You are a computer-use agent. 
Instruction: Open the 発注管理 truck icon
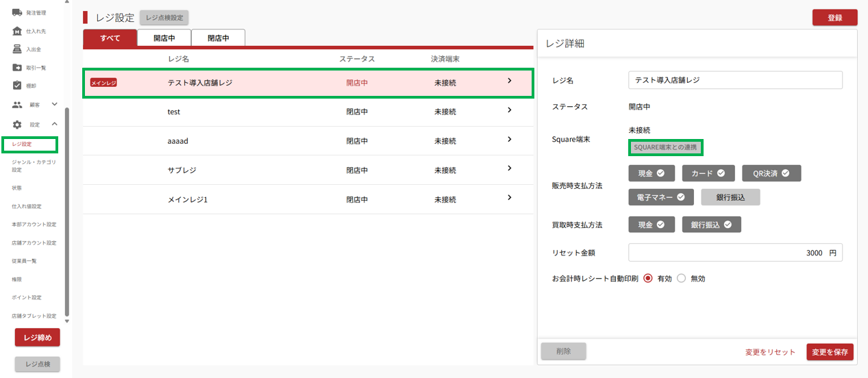(x=18, y=12)
